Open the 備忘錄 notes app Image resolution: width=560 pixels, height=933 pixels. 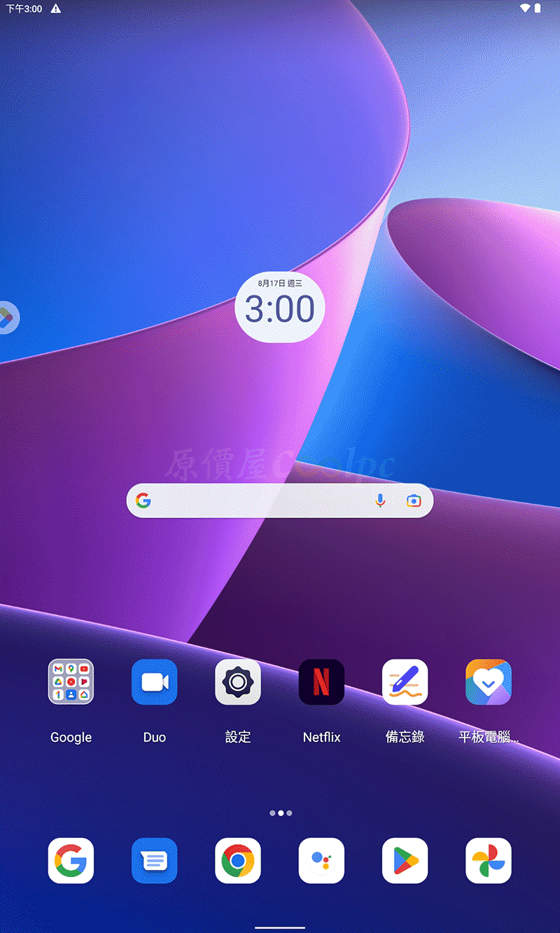405,682
